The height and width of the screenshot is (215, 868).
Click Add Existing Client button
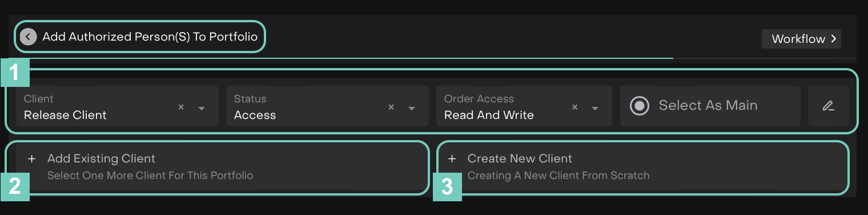point(222,166)
